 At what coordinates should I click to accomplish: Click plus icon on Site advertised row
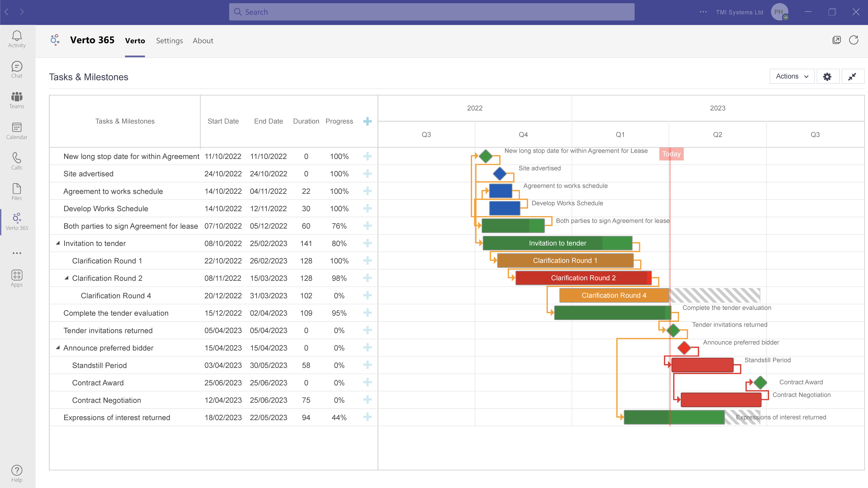coord(367,174)
